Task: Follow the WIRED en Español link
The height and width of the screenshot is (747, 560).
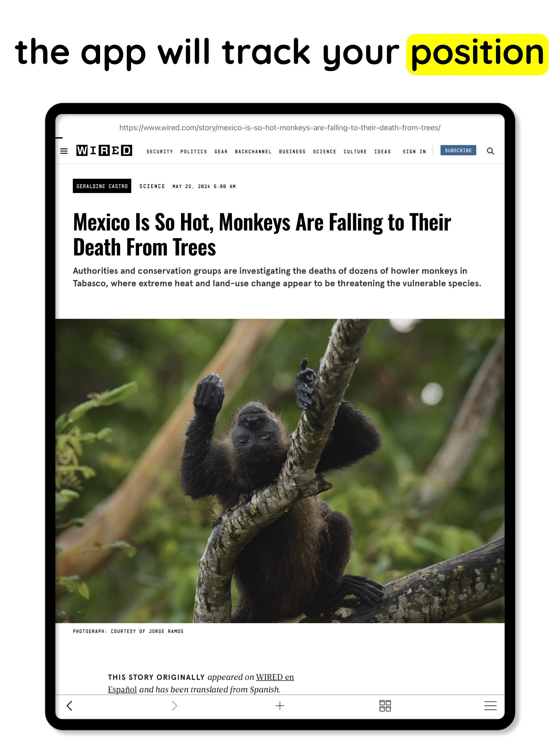Action: click(x=201, y=683)
